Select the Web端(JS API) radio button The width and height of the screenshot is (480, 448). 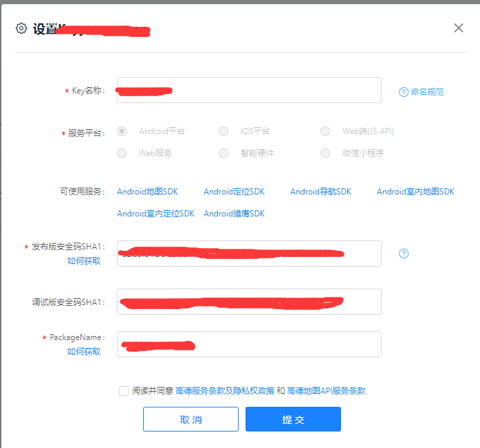325,131
